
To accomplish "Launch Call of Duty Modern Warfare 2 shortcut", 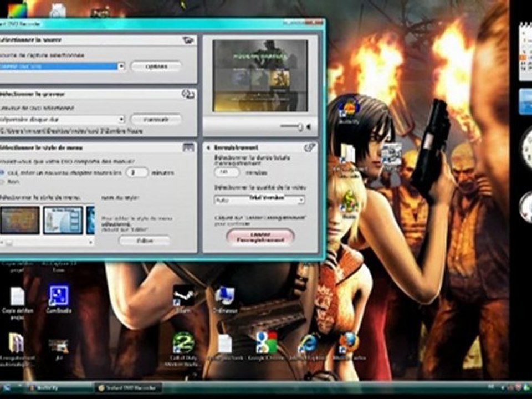I will pyautogui.click(x=183, y=348).
